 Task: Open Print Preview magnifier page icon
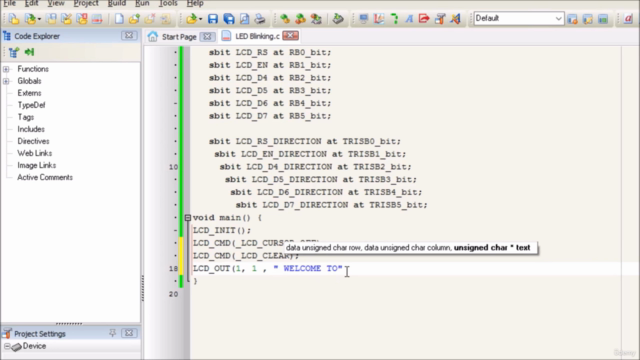[x=244, y=19]
